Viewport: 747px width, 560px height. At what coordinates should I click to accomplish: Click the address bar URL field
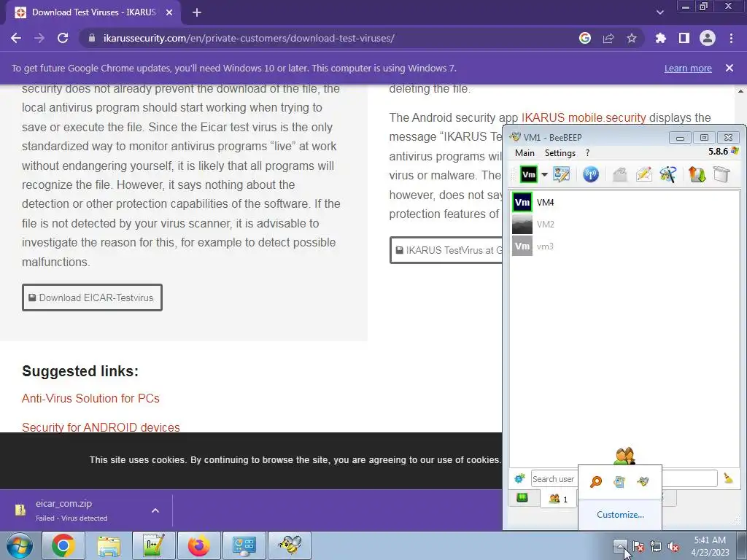(x=329, y=38)
